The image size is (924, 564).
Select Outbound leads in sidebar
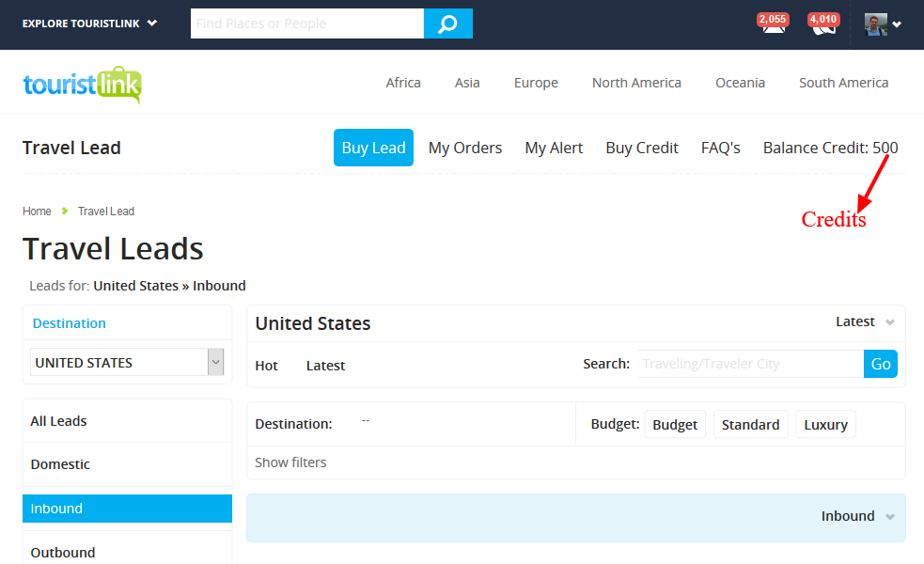(127, 553)
